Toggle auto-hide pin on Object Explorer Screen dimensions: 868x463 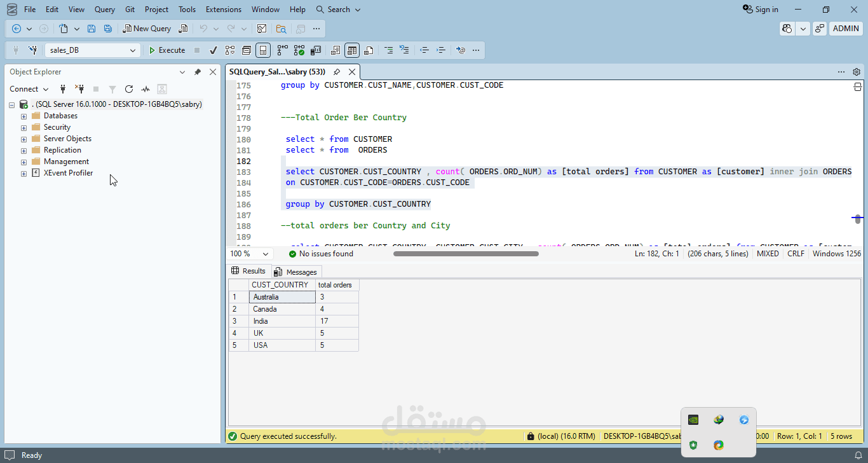(x=198, y=72)
